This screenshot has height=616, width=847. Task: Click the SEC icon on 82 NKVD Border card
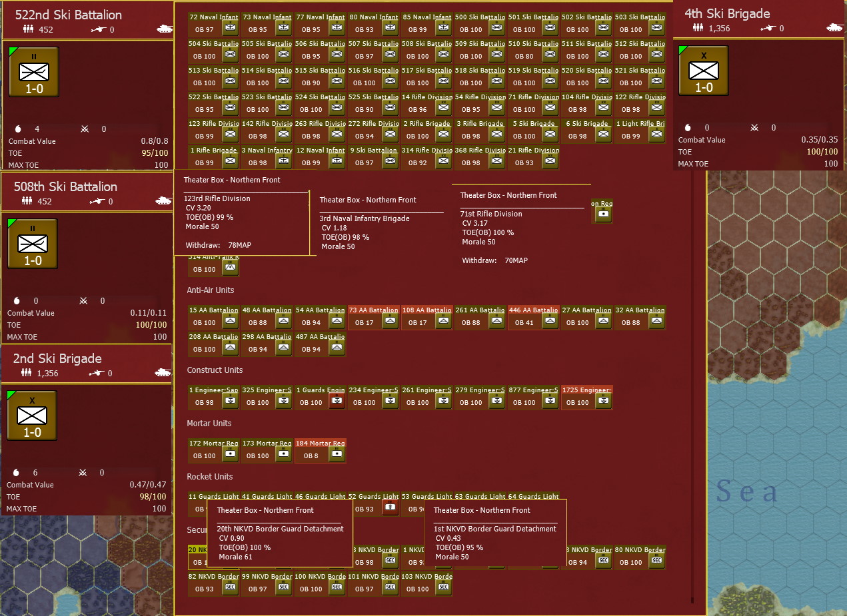point(230,588)
